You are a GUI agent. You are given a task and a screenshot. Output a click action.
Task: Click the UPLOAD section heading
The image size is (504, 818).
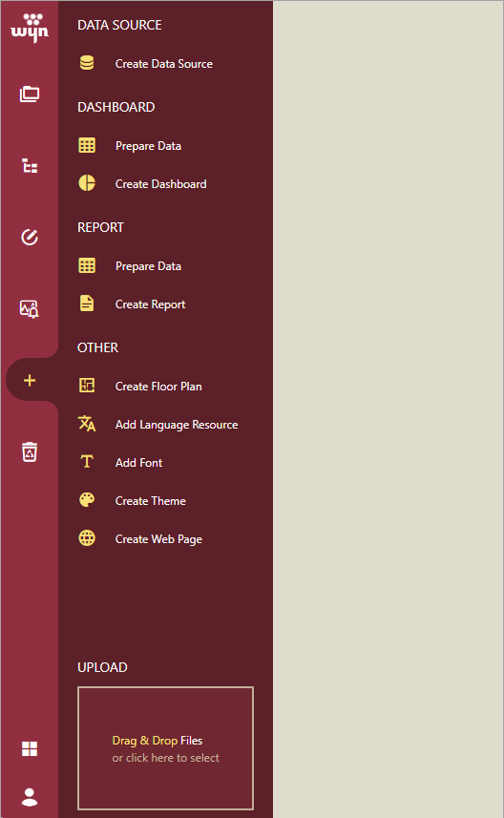(x=102, y=667)
